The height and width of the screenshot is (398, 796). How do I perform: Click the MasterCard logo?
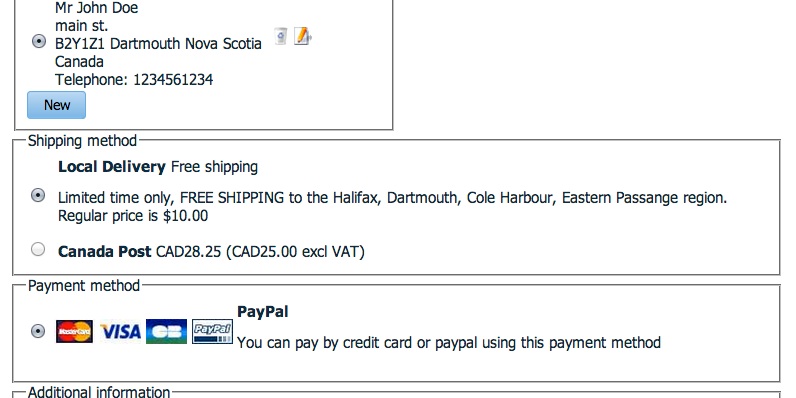[74, 331]
